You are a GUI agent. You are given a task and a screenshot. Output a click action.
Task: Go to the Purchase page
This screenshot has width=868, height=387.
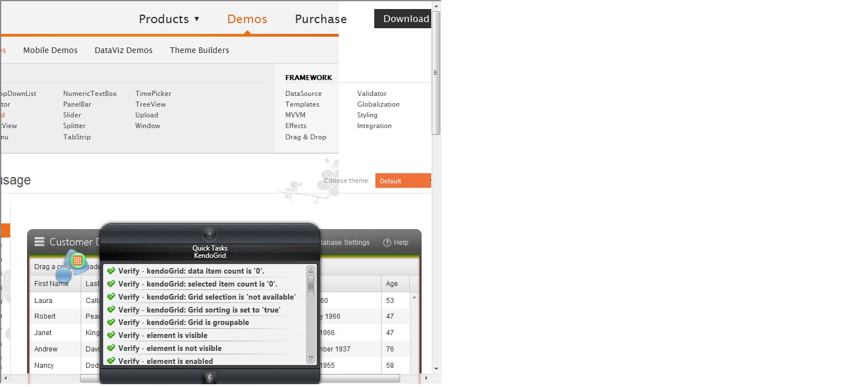[x=321, y=19]
